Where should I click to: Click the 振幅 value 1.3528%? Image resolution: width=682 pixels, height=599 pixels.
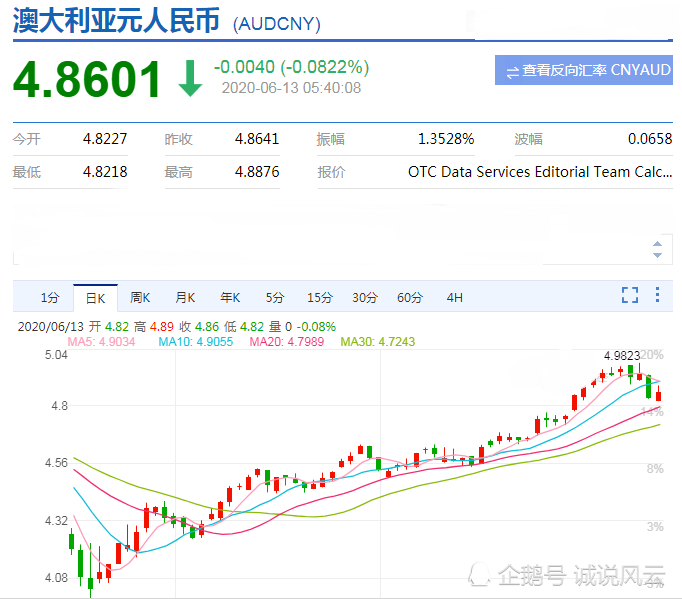(x=446, y=139)
